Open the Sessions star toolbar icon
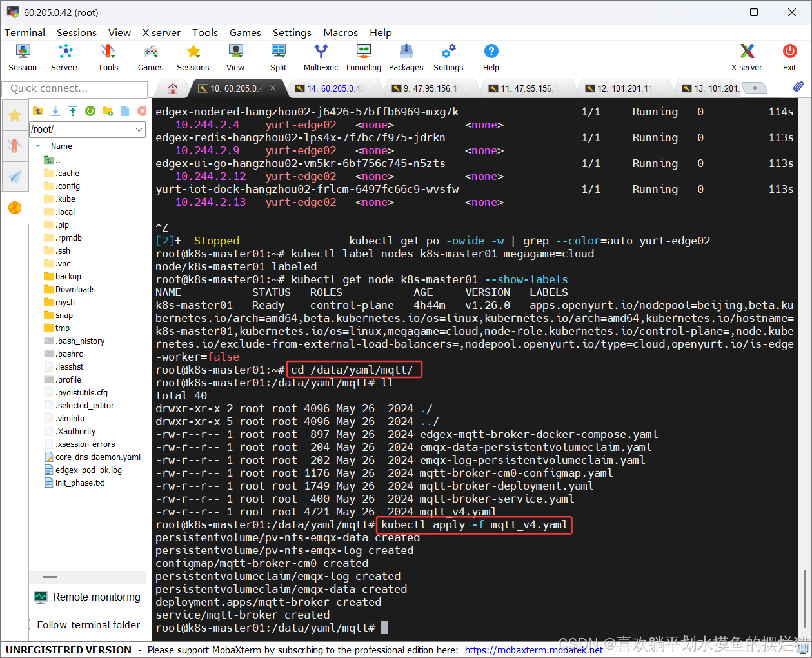The image size is (812, 658). click(193, 57)
